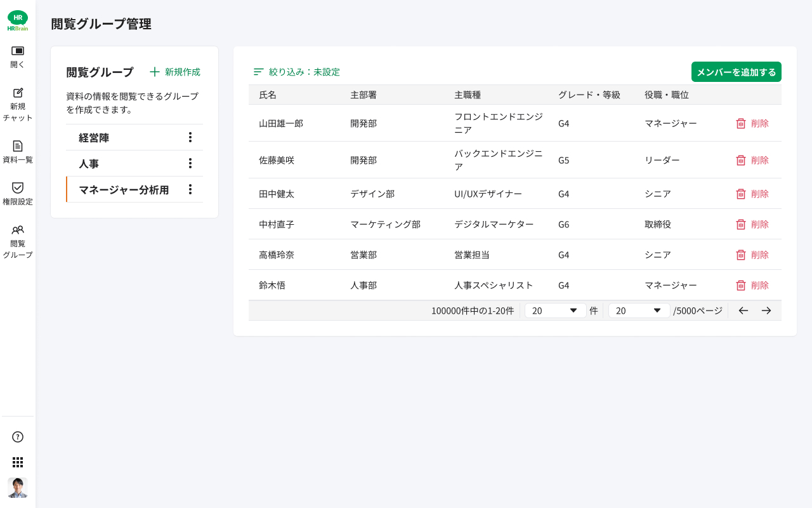Expand the page number dropdown
812x508 pixels.
point(639,311)
